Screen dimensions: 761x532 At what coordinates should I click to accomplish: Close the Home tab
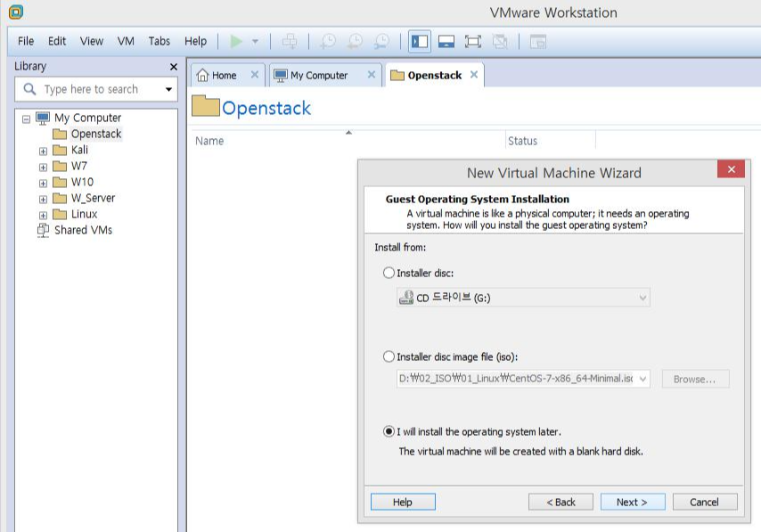(x=254, y=75)
